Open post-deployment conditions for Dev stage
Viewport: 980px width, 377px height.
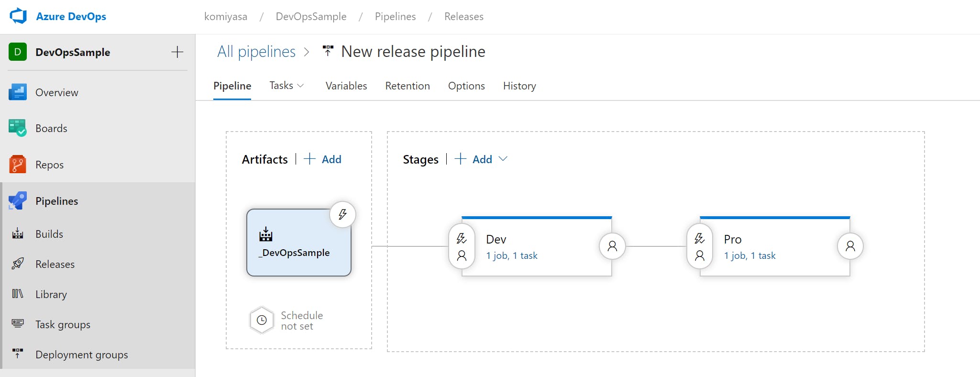pos(612,246)
